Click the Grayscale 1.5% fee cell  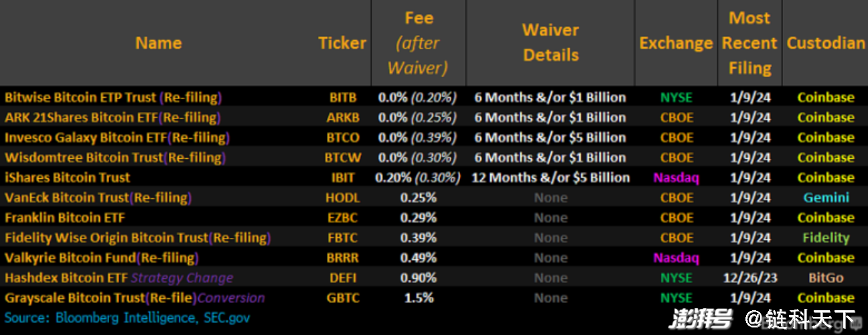419,298
